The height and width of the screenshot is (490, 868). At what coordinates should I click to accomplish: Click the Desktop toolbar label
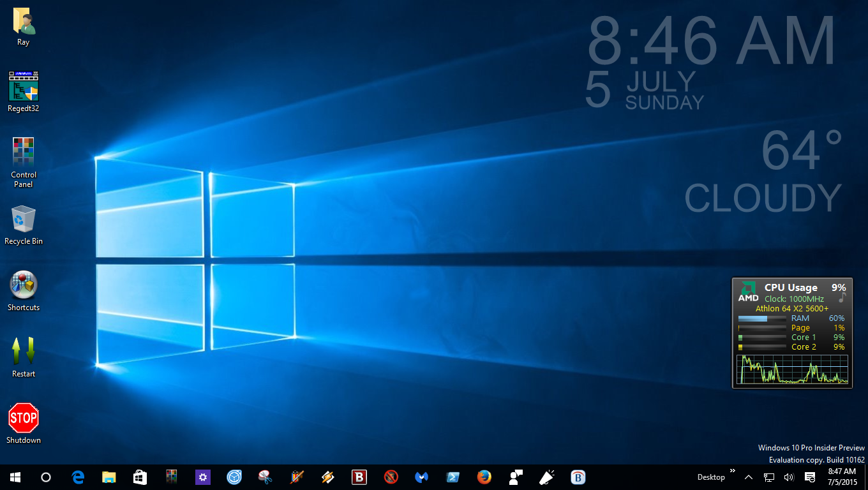[x=711, y=477]
